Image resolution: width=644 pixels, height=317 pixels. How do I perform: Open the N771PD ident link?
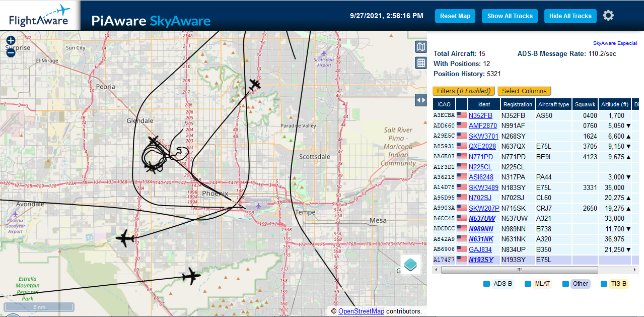pyautogui.click(x=480, y=157)
